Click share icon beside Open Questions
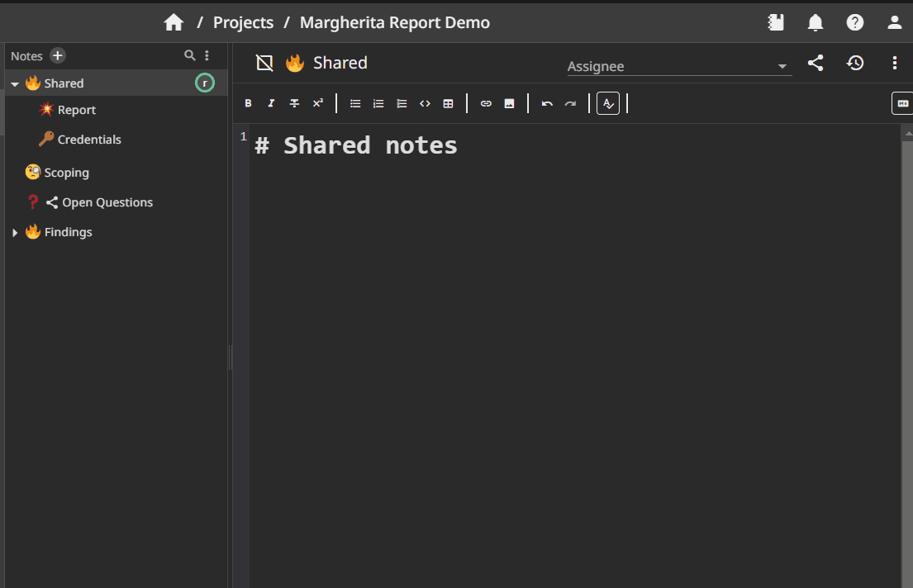Viewport: 913px width, 588px height. [x=52, y=202]
